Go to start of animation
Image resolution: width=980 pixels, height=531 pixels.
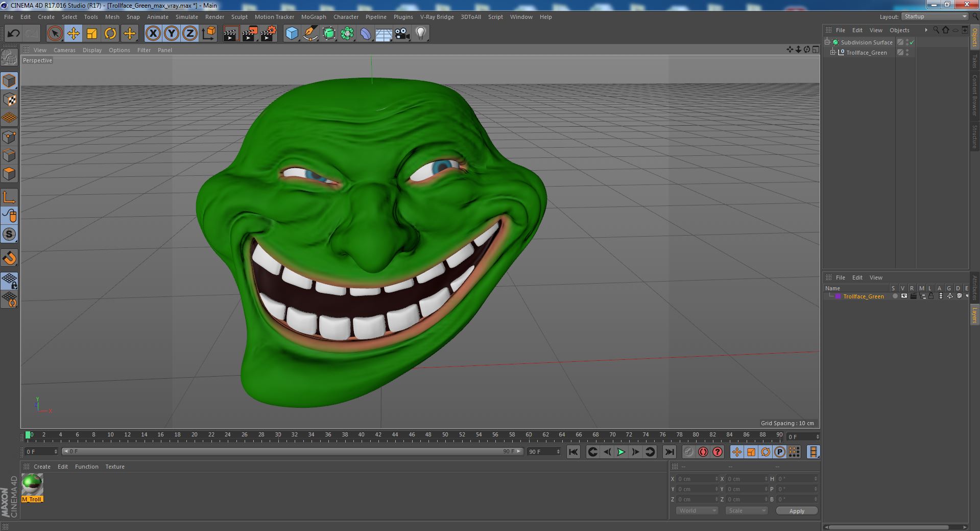click(573, 452)
